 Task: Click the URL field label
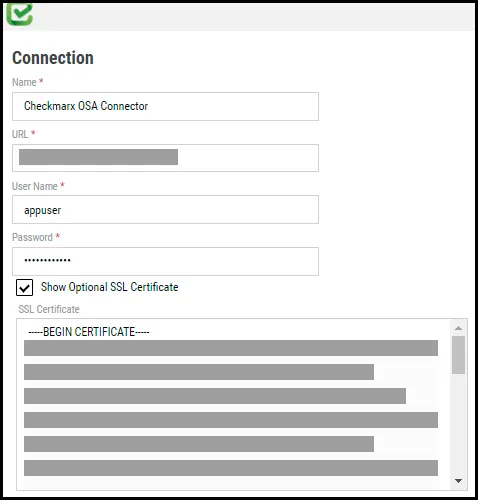pyautogui.click(x=24, y=134)
